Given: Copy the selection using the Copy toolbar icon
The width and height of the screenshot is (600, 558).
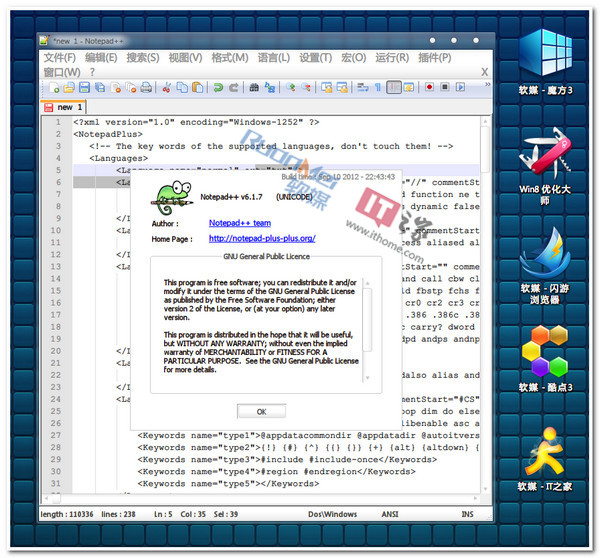Looking at the screenshot, I should [182, 88].
